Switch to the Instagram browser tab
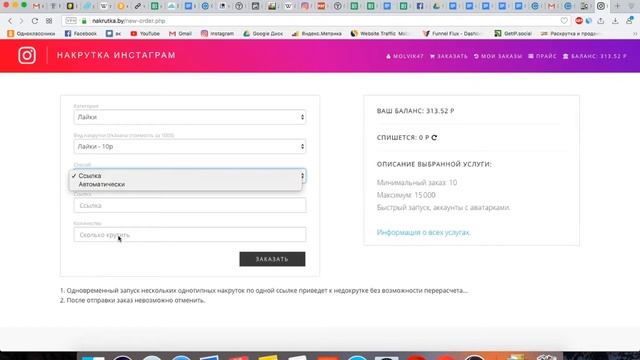 click(305, 6)
